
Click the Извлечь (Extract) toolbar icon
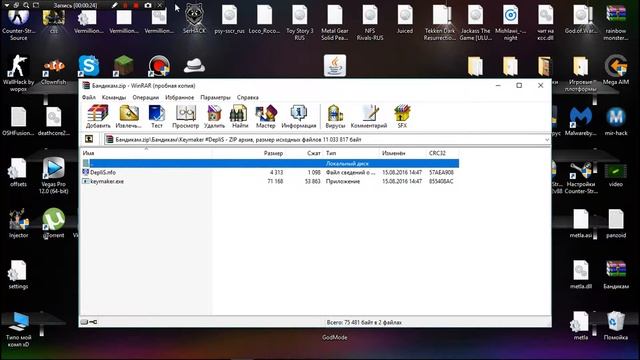pos(129,116)
